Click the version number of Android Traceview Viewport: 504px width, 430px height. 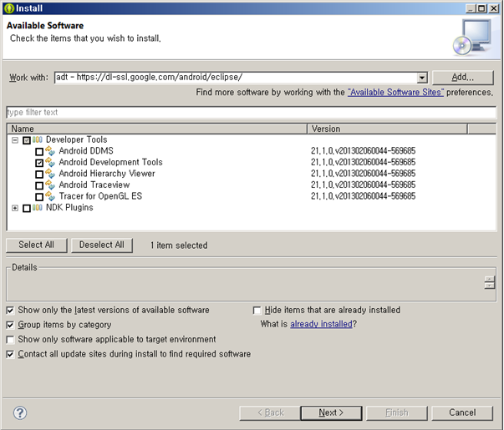(364, 185)
